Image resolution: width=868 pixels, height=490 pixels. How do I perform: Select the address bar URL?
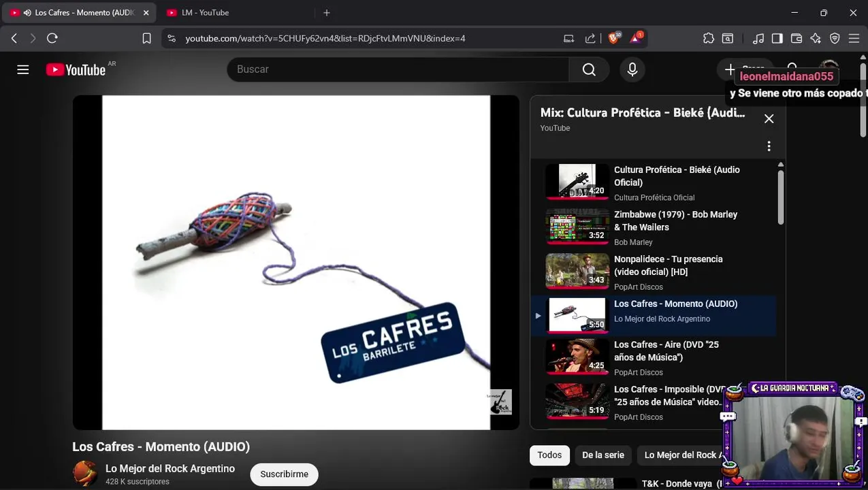[x=325, y=39]
